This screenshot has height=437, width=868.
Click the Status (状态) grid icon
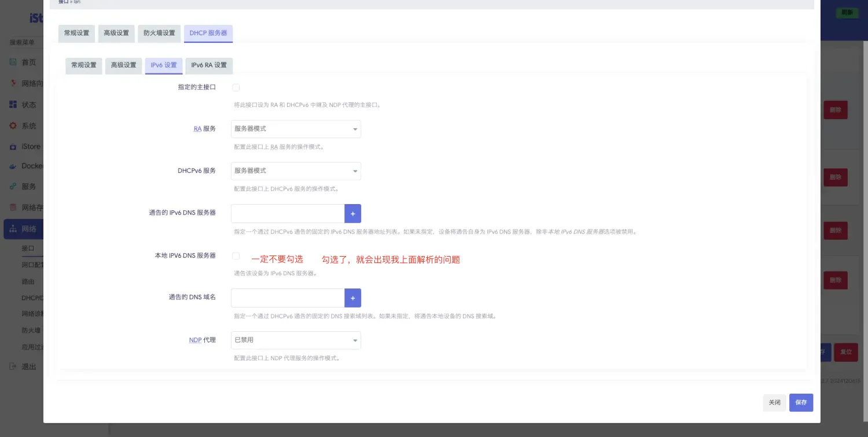pos(13,105)
